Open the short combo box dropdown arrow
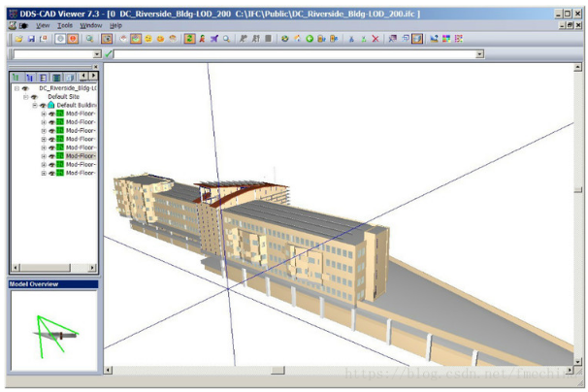 (97, 54)
